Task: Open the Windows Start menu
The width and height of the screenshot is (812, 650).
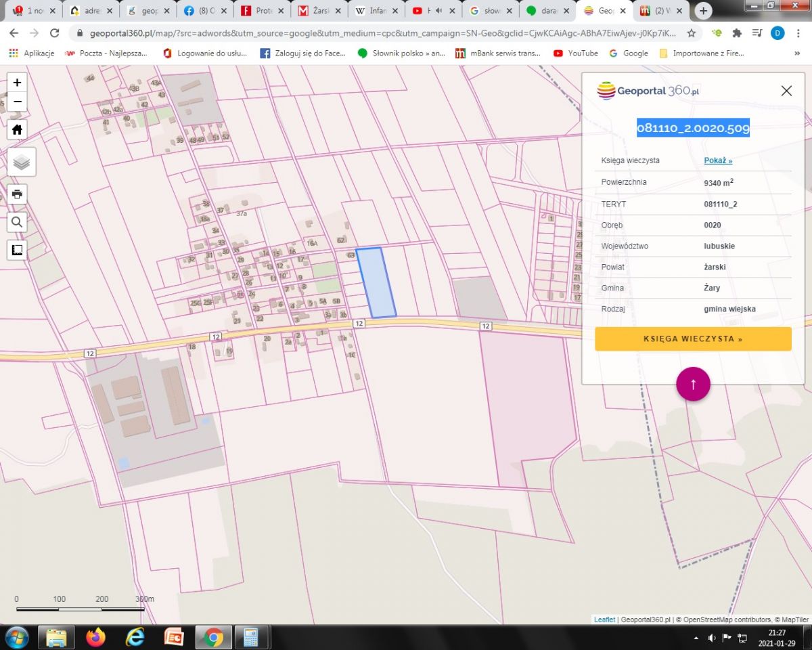Action: [16, 637]
